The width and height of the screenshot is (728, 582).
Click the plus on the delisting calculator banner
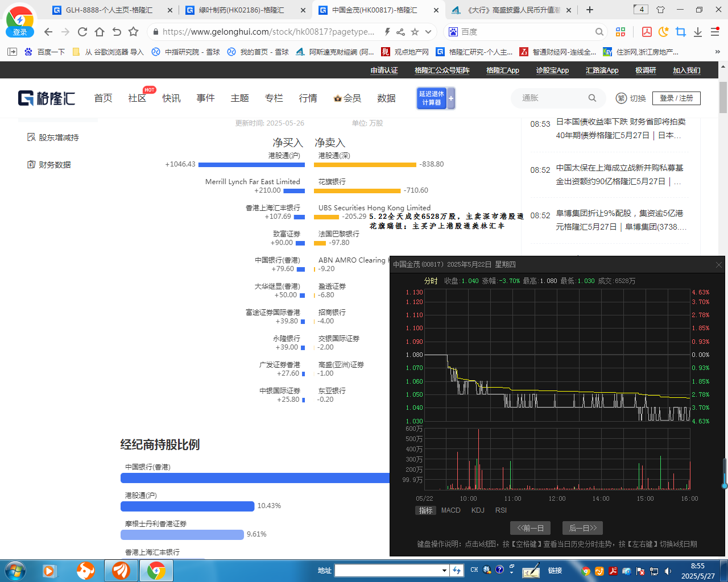click(x=451, y=98)
